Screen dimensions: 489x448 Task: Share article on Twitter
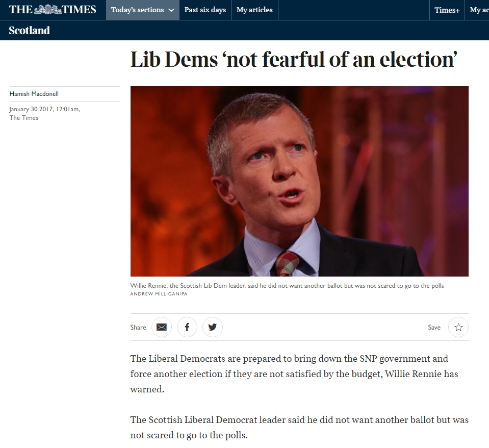(x=213, y=327)
